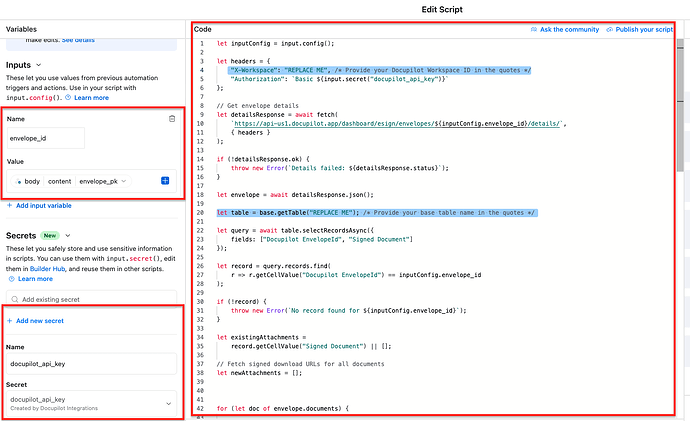Open Learn more link under Secrets
Image resolution: width=690 pixels, height=421 pixels.
(35, 279)
